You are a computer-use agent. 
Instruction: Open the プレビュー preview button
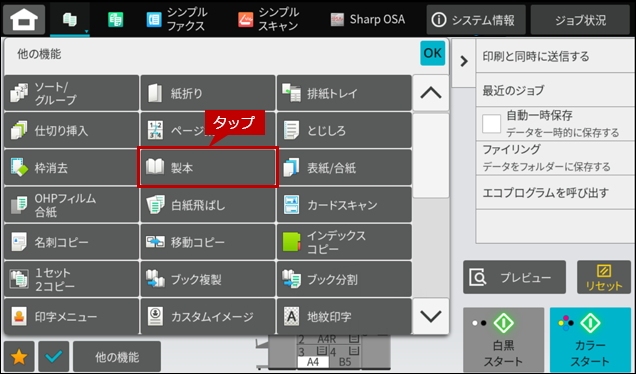point(514,277)
